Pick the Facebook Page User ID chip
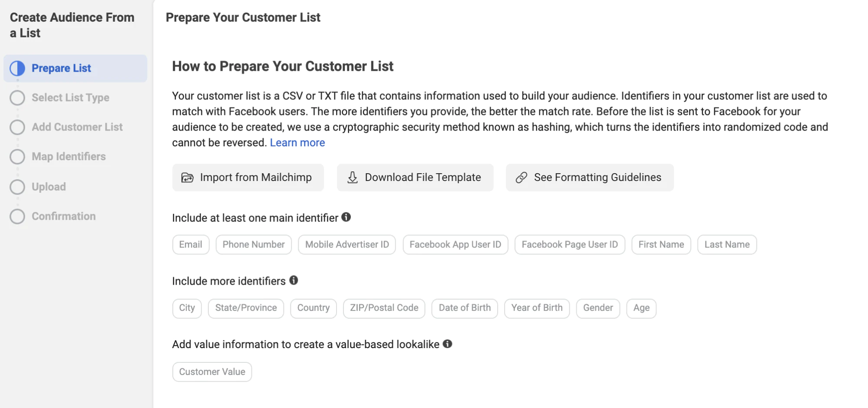 pyautogui.click(x=569, y=245)
